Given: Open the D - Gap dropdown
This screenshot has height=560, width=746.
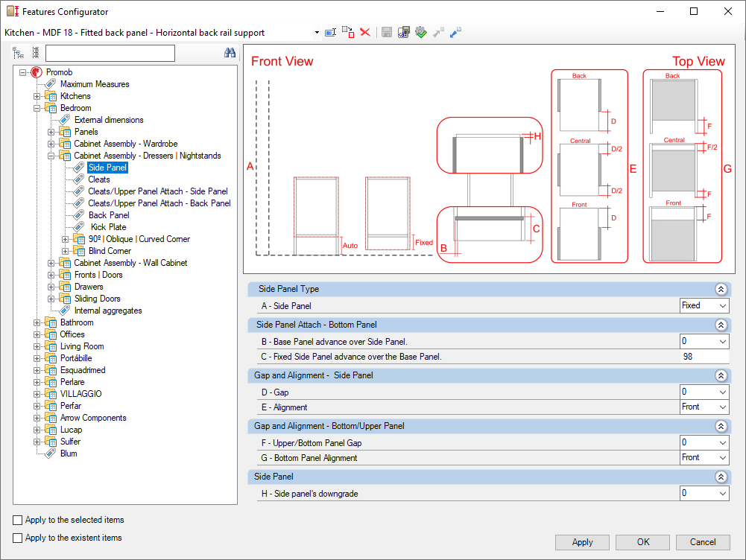Looking at the screenshot, I should (723, 392).
